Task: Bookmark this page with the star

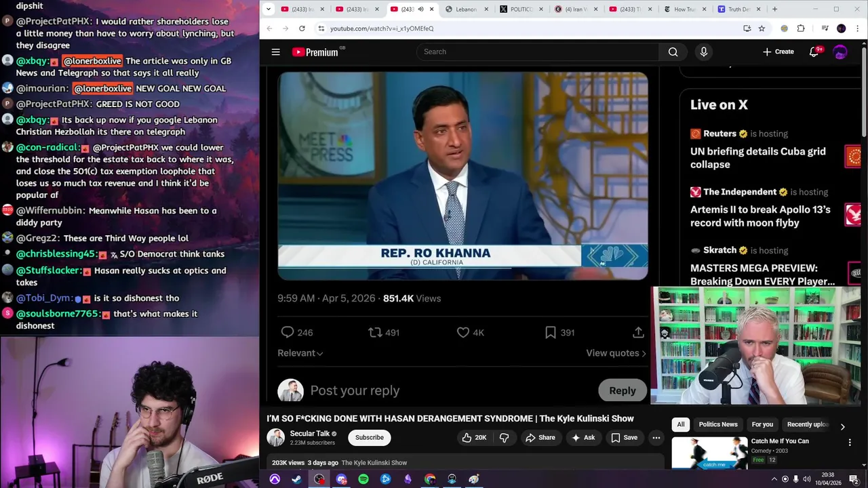Action: [762, 28]
